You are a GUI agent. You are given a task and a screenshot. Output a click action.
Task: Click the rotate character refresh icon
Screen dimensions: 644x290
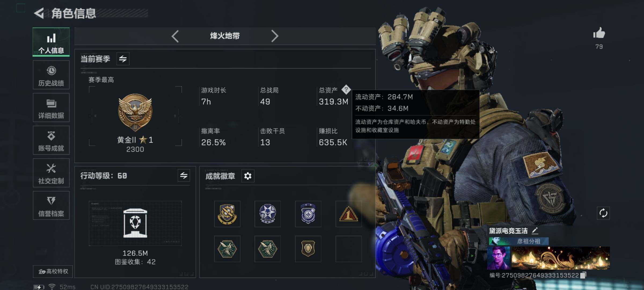[603, 213]
